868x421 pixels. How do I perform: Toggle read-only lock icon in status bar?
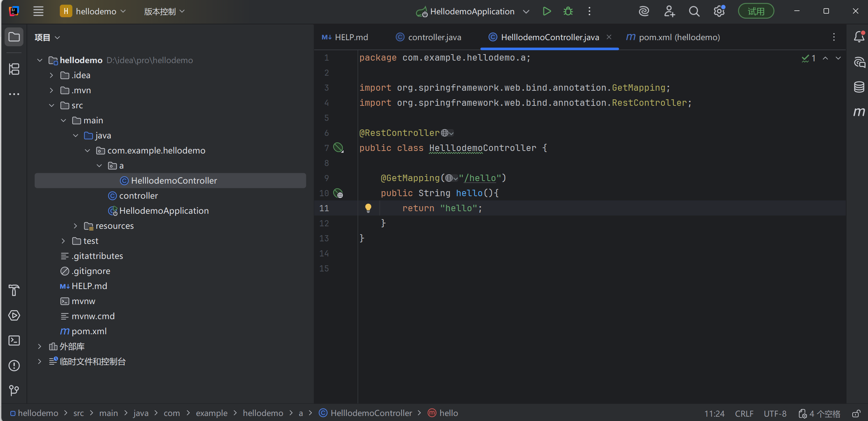pyautogui.click(x=856, y=413)
